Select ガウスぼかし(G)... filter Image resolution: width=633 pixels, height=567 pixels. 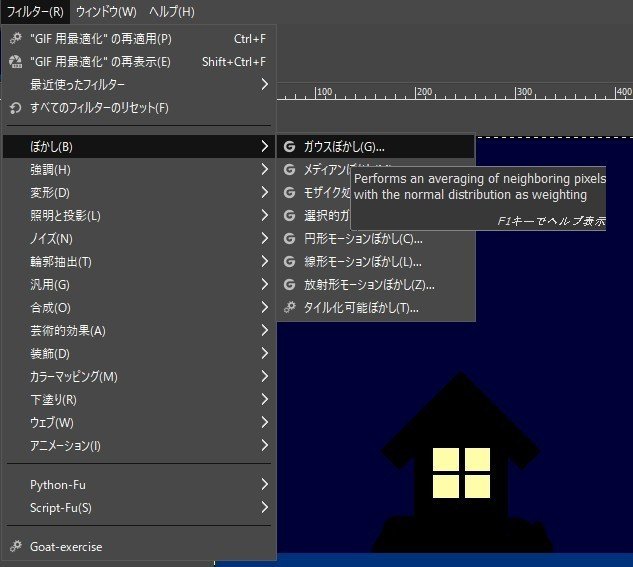[375, 146]
